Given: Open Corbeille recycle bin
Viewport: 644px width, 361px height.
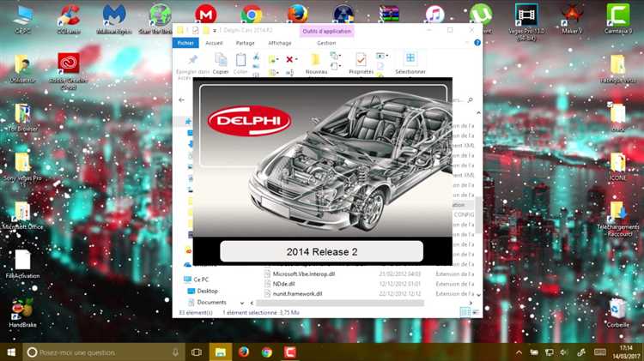Looking at the screenshot, I should click(x=618, y=313).
